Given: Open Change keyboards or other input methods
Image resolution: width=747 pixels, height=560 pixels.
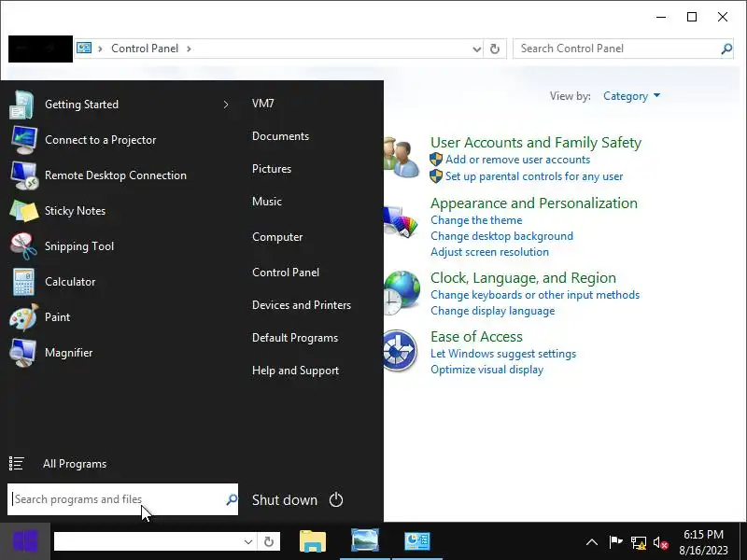Looking at the screenshot, I should coord(535,295).
